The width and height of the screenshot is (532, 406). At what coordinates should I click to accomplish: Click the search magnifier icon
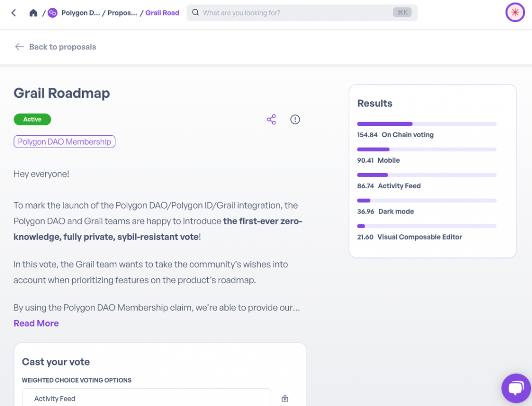pyautogui.click(x=195, y=12)
